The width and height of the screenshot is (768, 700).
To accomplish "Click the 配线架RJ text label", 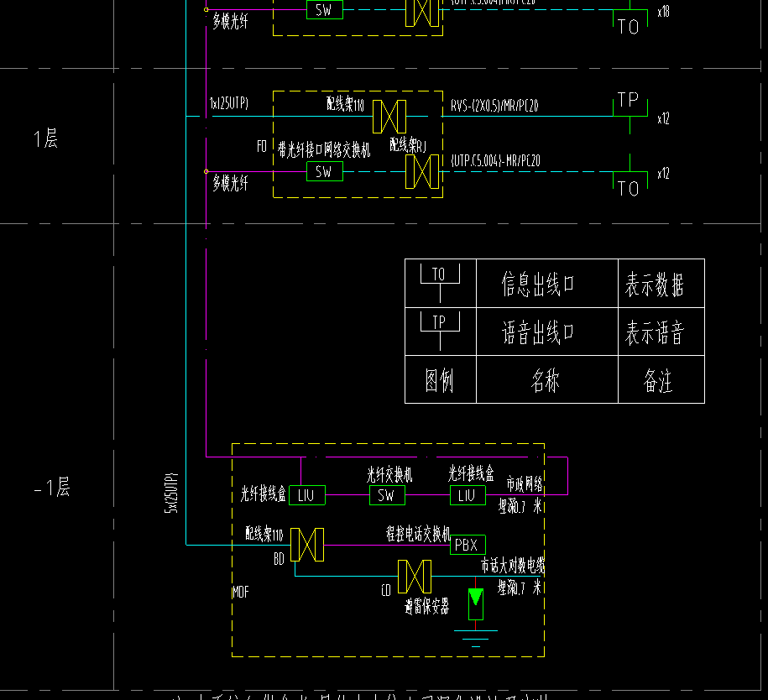I will tap(408, 145).
